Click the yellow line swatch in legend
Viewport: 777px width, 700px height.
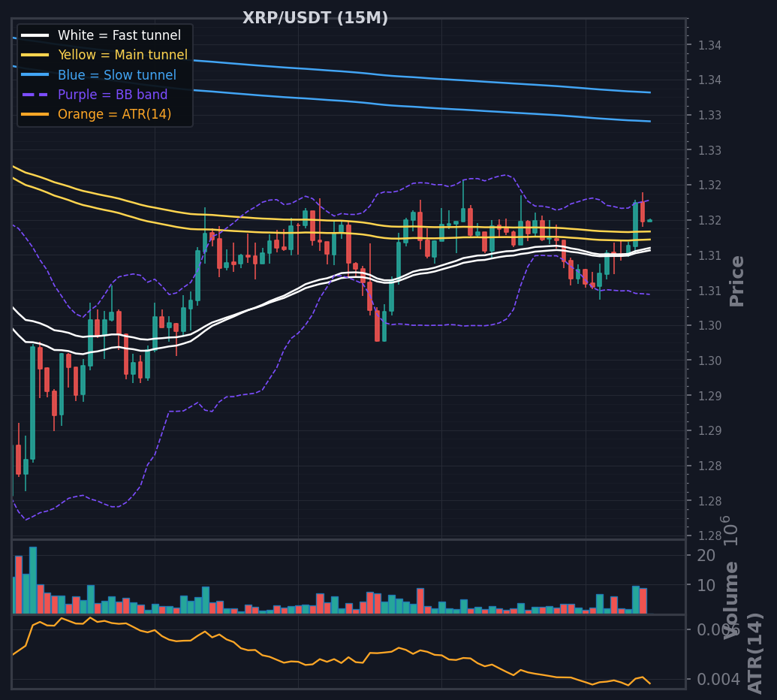coord(35,55)
